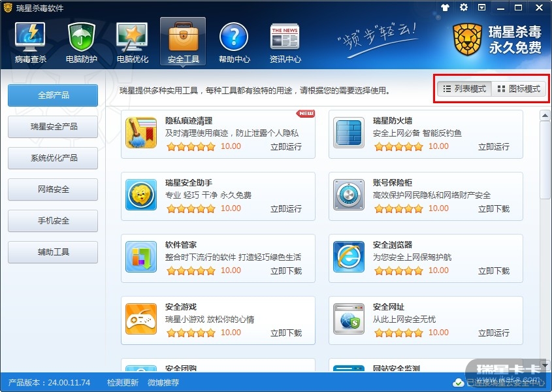Click 检测更新 in status bar
This screenshot has height=392, width=552.
(x=123, y=382)
